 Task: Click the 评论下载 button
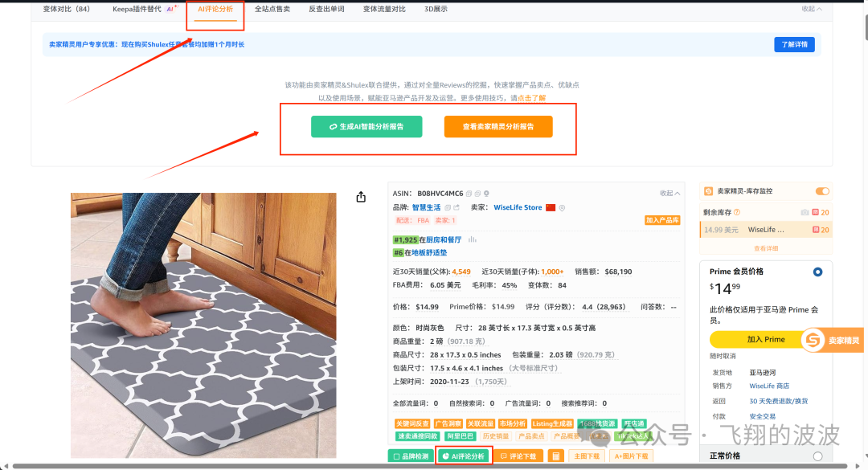pyautogui.click(x=518, y=456)
